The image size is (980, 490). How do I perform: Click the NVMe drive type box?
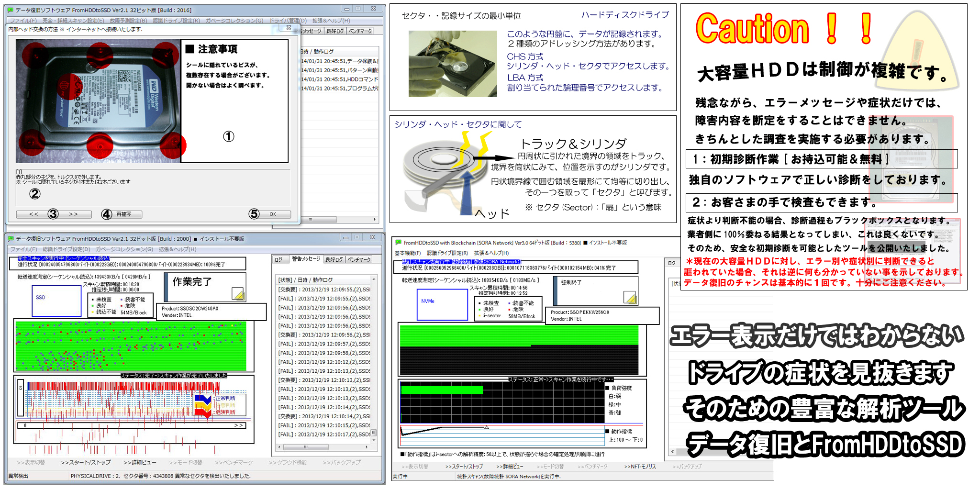442,305
